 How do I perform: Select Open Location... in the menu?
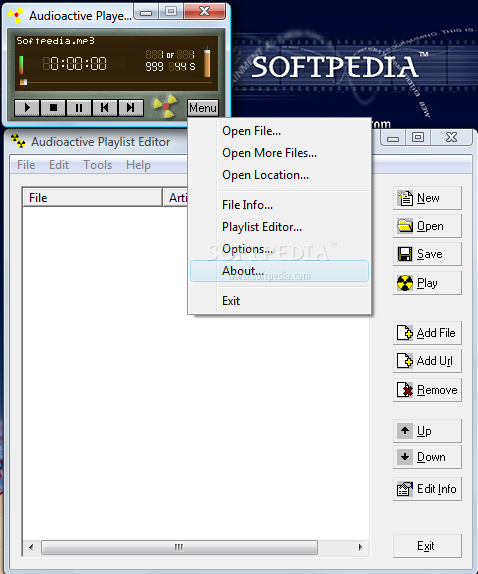[279, 175]
